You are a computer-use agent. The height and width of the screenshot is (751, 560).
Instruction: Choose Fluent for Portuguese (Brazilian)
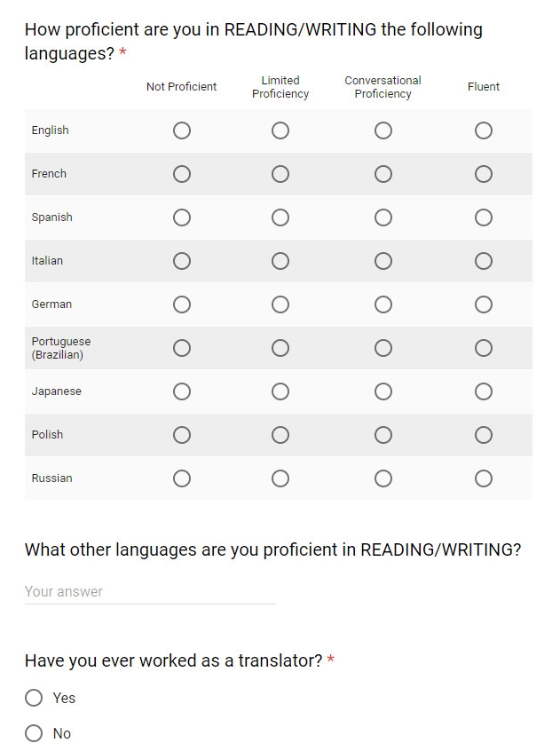484,348
